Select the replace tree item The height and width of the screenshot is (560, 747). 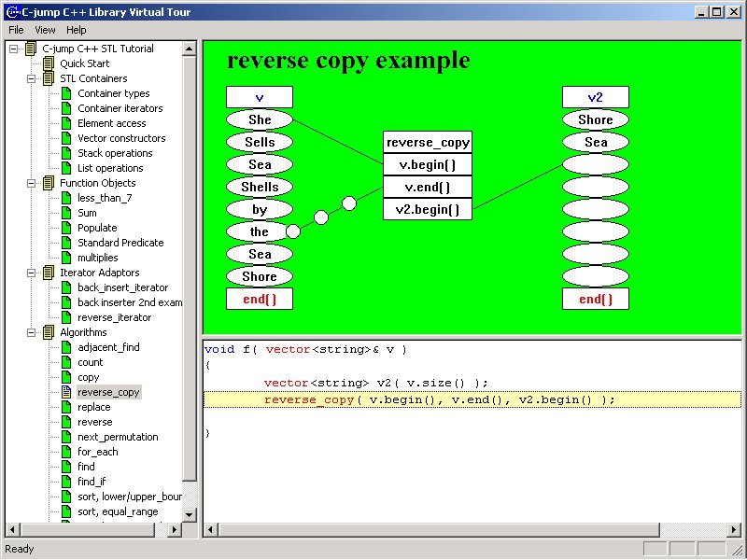[94, 407]
